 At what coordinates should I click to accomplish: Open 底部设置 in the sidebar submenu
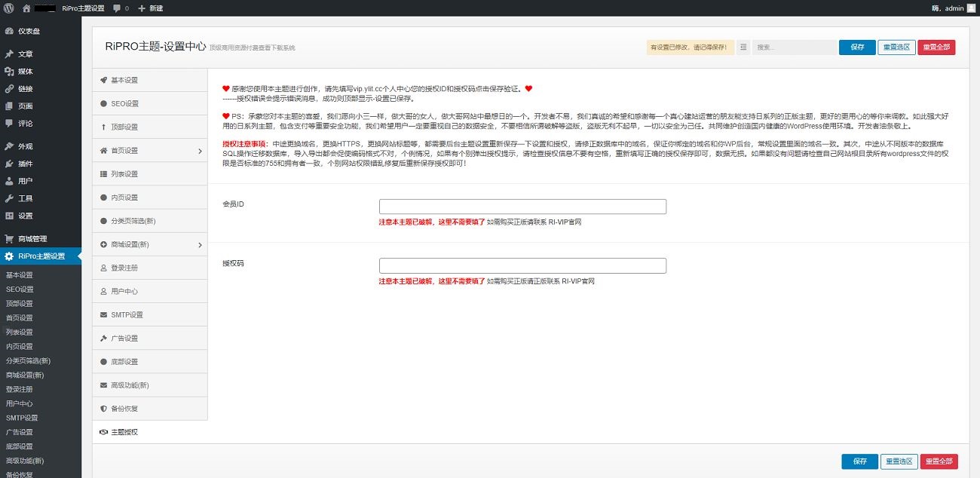(20, 446)
